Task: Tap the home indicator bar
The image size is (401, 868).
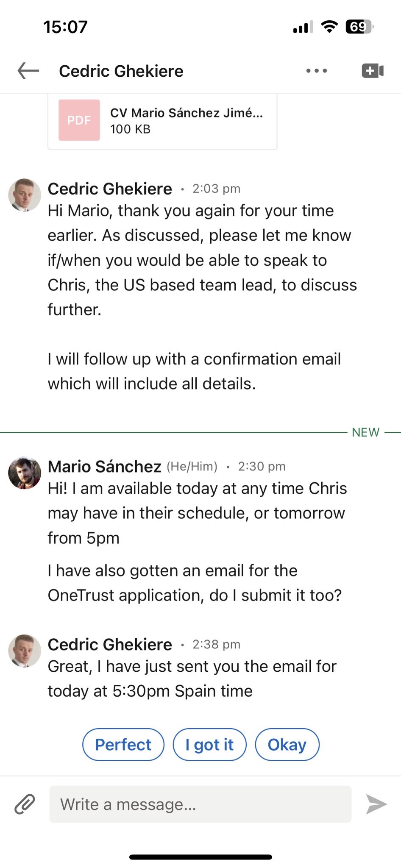Action: pos(200,857)
